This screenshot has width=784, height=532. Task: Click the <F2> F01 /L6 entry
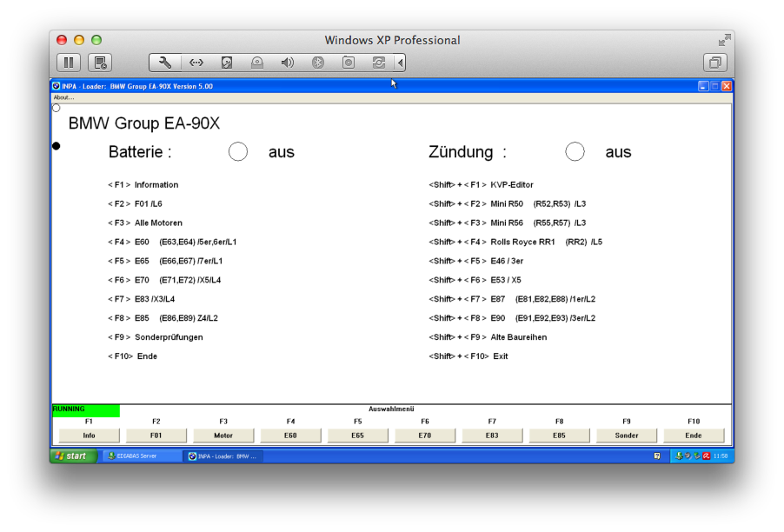(135, 204)
